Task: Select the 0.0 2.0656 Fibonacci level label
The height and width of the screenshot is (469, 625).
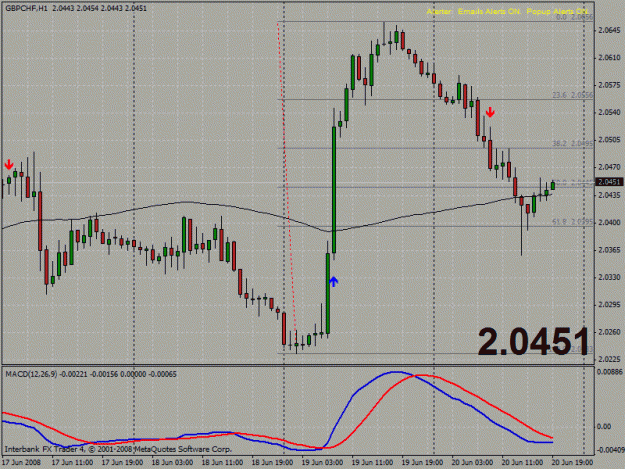Action: click(574, 18)
